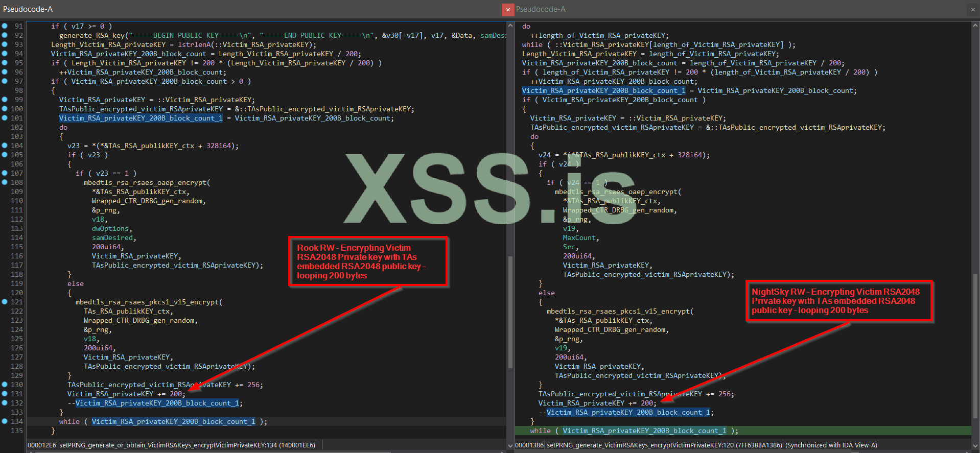
Task: Click while keyword on line 134
Action: pos(69,421)
